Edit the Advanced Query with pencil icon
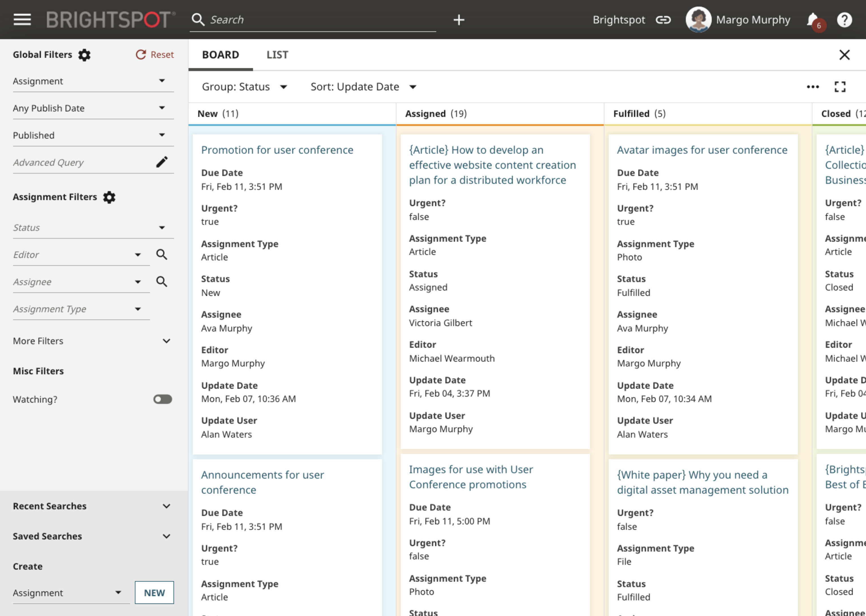The height and width of the screenshot is (616, 866). coord(162,162)
